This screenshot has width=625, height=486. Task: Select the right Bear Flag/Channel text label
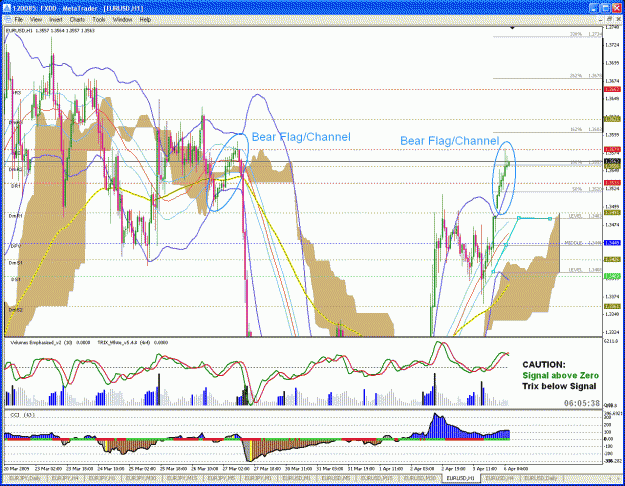click(450, 140)
